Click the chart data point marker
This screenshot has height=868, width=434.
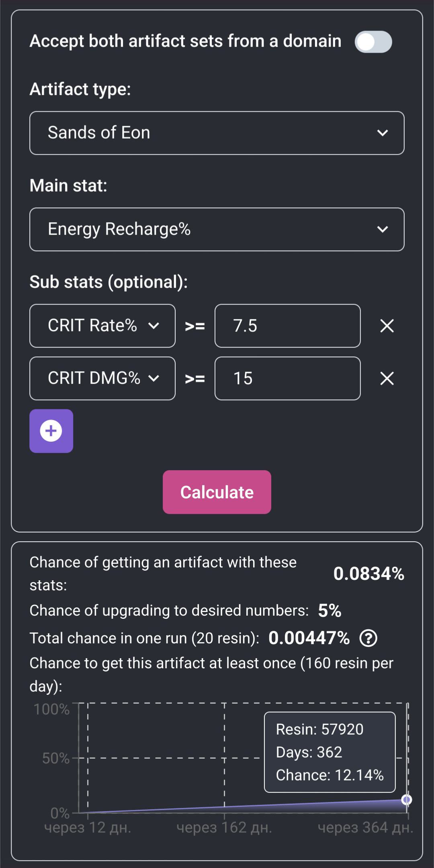(407, 800)
